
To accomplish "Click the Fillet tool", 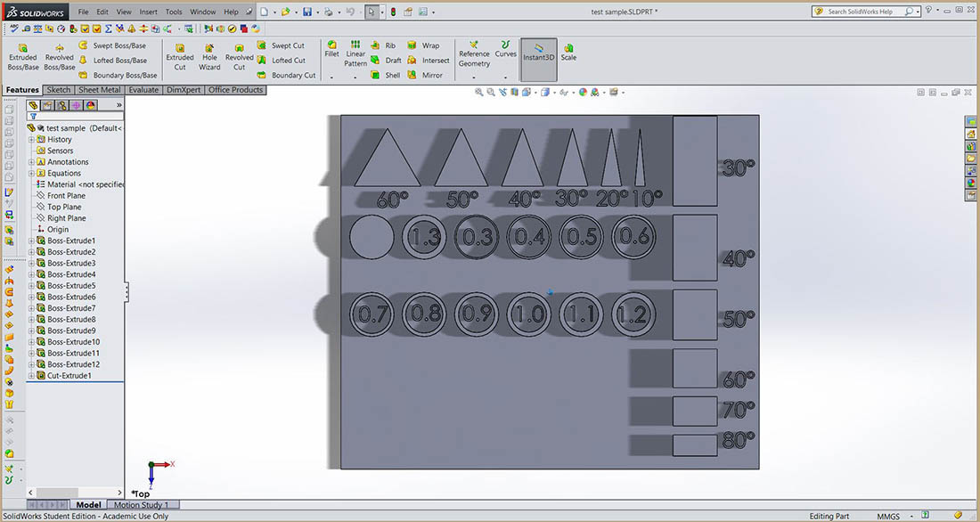I will tap(332, 49).
